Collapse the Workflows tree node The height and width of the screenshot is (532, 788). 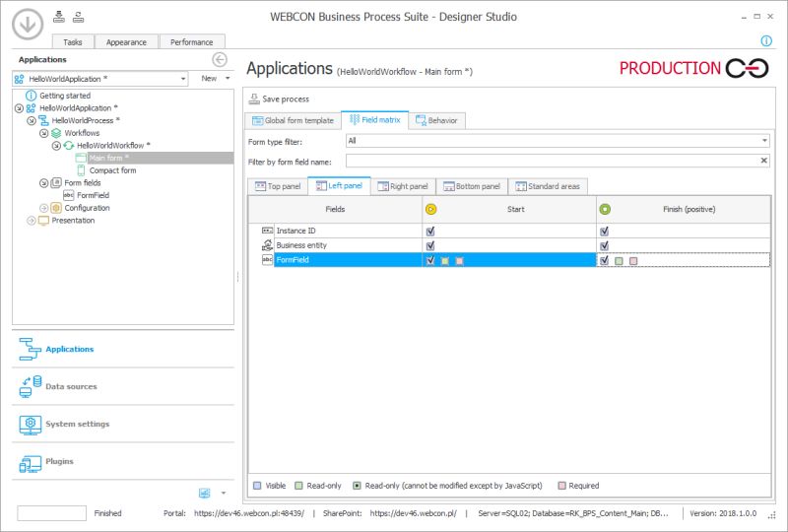click(43, 133)
